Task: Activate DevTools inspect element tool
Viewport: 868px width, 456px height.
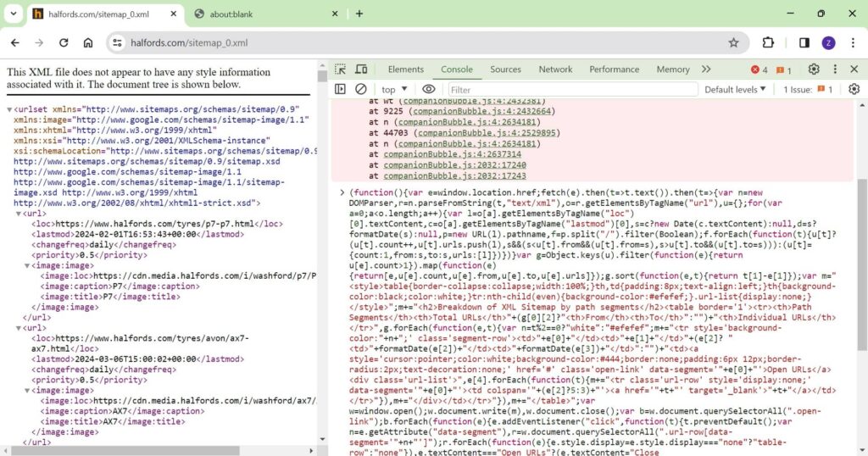Action: point(341,70)
